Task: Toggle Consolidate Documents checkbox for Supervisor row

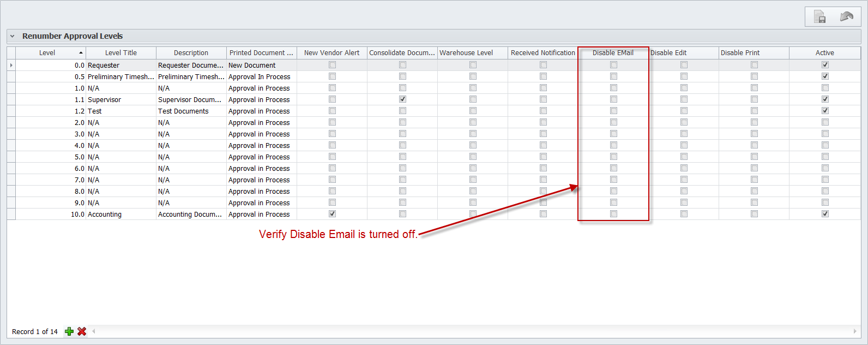Action: pos(402,99)
